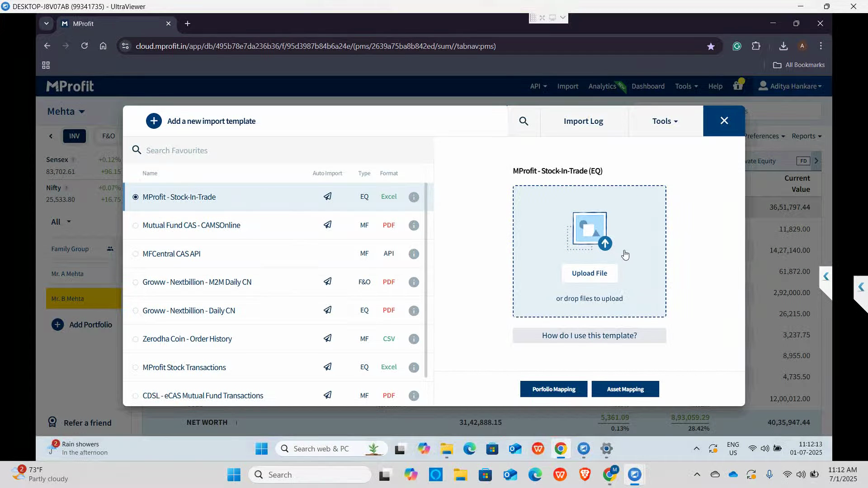Expand the All filter dropdown in sidebar

pyautogui.click(x=61, y=222)
